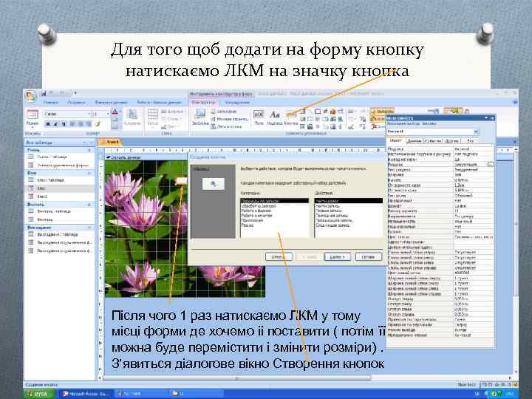Screen dimensions: 532x399
Task: Open the font name combo box
Action: (68, 115)
